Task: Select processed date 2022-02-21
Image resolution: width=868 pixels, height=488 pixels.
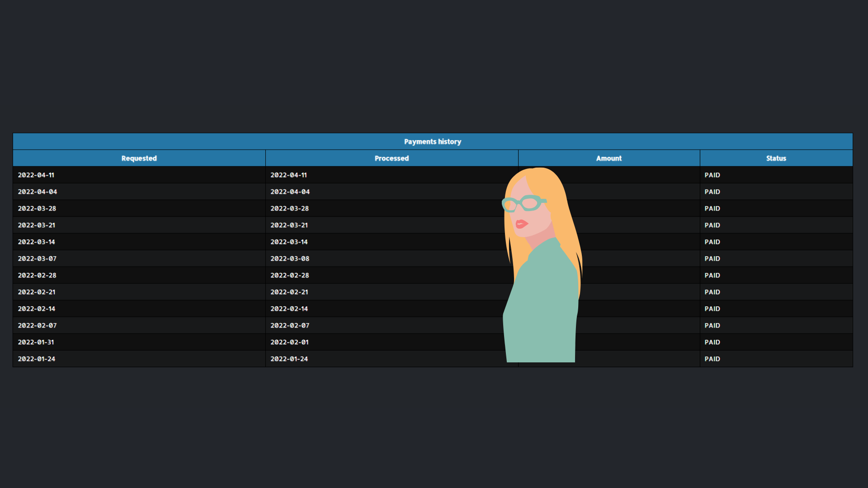Action: coord(289,292)
